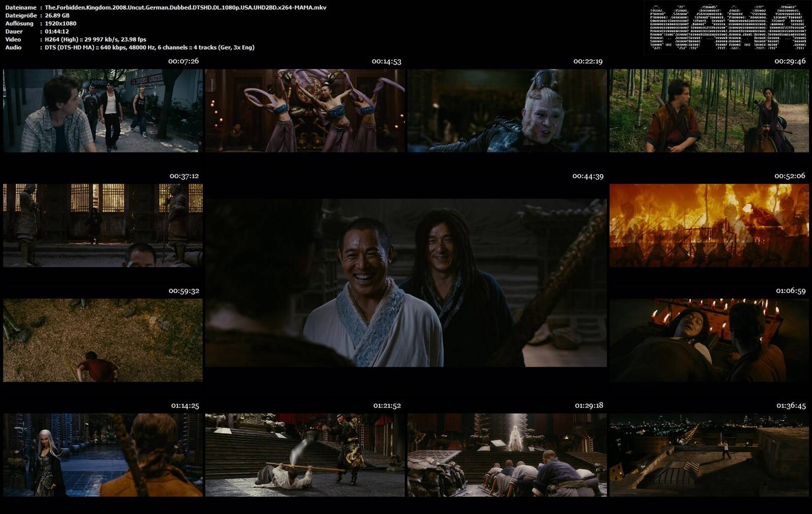The height and width of the screenshot is (514, 812).
Task: Select the night rooftop thumbnail at 01:36:45
Action: [709, 455]
